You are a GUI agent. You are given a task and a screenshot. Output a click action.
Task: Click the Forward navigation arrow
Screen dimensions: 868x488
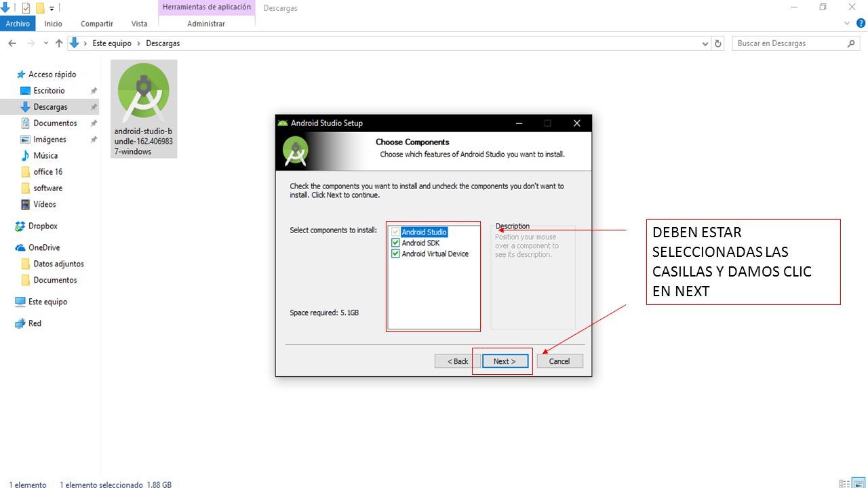click(31, 43)
